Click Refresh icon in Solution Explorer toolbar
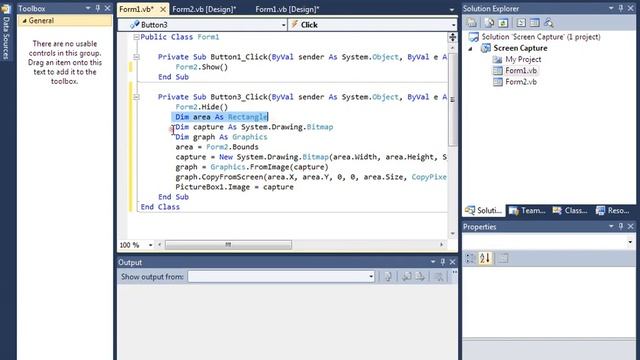Image resolution: width=640 pixels, height=360 pixels. pos(503,23)
